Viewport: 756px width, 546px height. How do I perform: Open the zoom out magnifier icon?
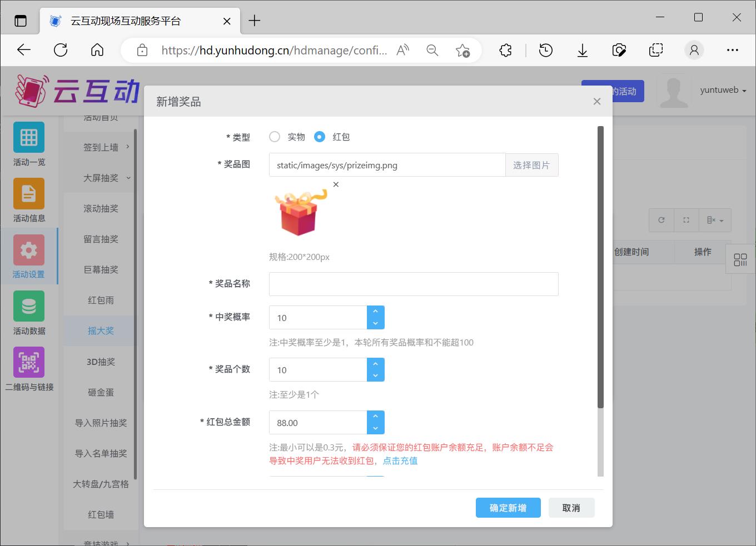coord(432,50)
